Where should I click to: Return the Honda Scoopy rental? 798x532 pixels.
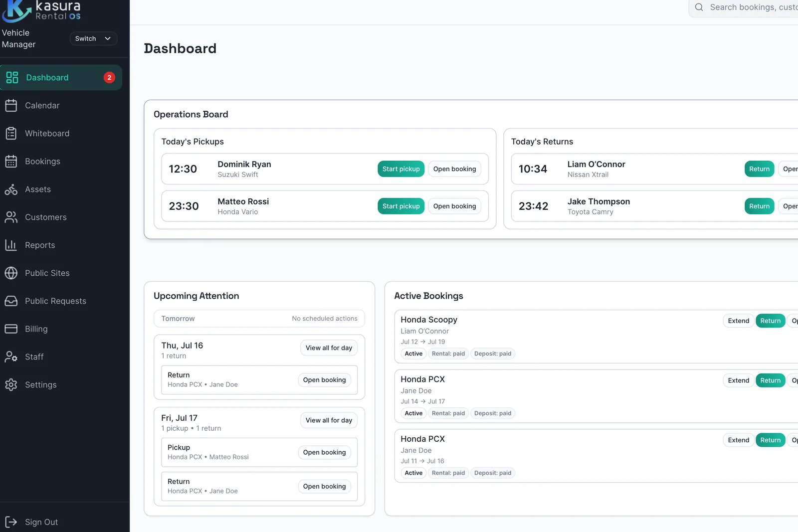click(x=771, y=321)
